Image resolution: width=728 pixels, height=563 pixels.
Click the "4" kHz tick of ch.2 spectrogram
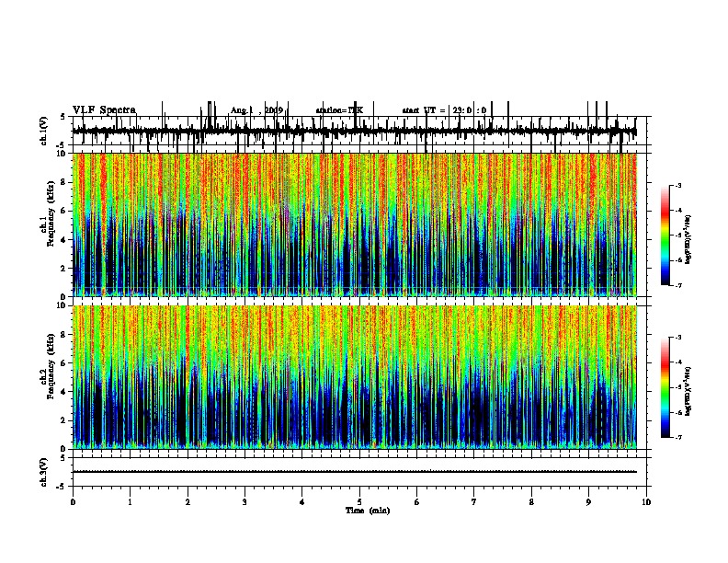(x=63, y=392)
